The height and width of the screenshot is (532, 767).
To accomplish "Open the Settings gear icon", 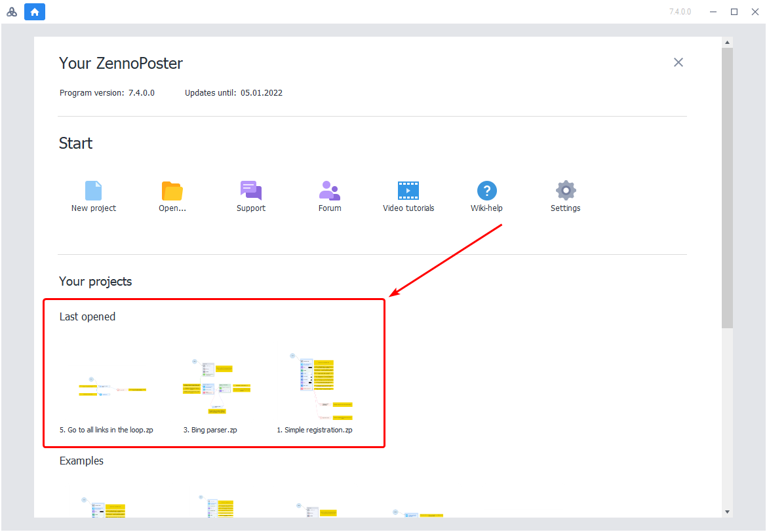I will (565, 191).
